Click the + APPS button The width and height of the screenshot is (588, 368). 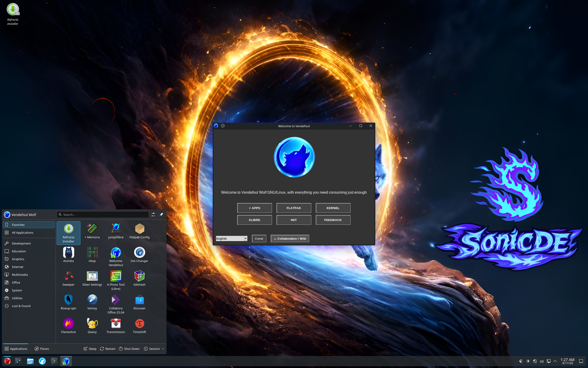click(x=254, y=208)
